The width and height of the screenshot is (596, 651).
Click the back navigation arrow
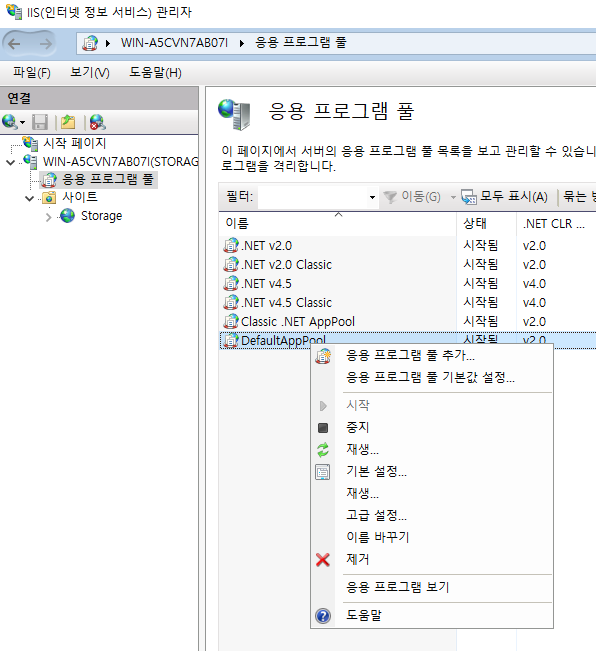click(x=14, y=43)
